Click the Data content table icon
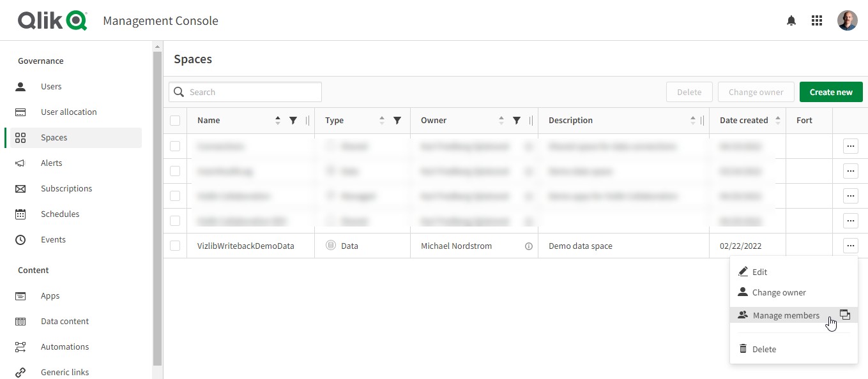 [x=20, y=321]
